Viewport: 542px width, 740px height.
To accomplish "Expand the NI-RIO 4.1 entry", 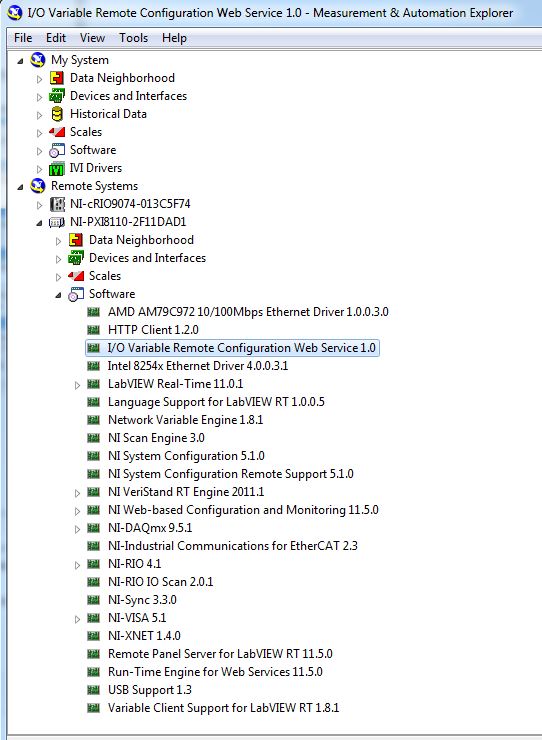I will pyautogui.click(x=77, y=565).
